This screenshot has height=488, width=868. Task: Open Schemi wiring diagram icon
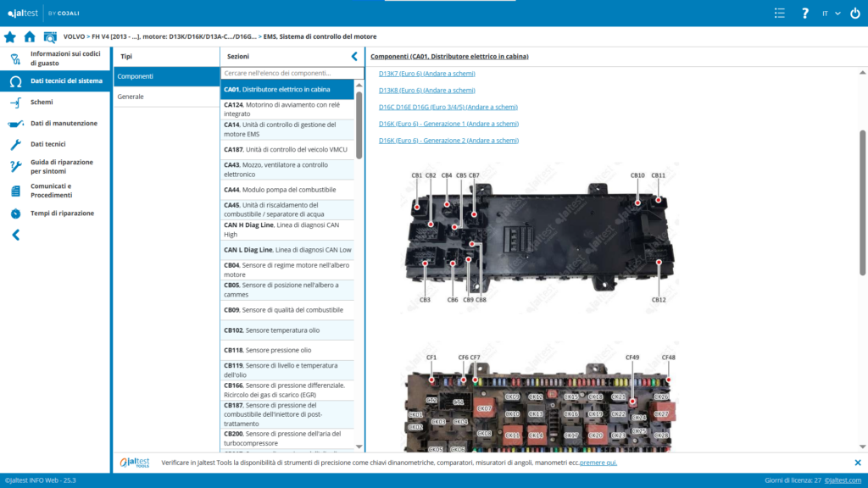pyautogui.click(x=15, y=103)
